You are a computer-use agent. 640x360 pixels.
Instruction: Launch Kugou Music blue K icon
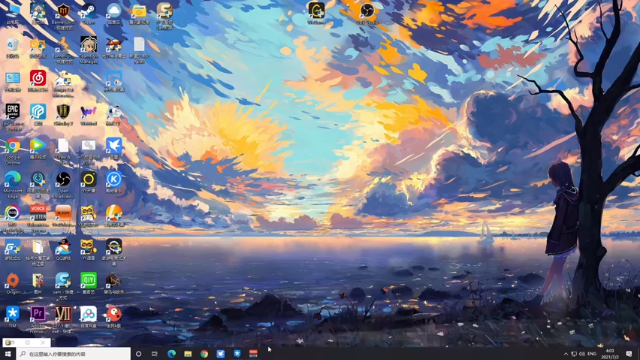point(114,182)
